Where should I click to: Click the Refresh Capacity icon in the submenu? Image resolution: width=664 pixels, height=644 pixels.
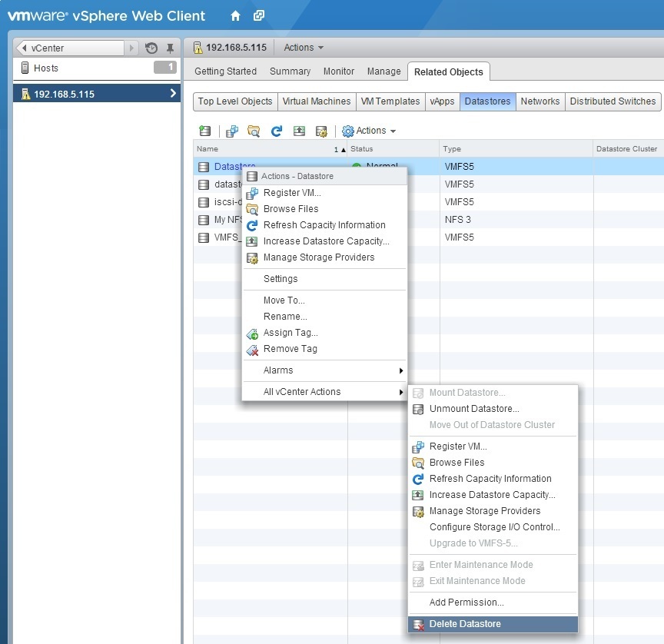click(418, 480)
